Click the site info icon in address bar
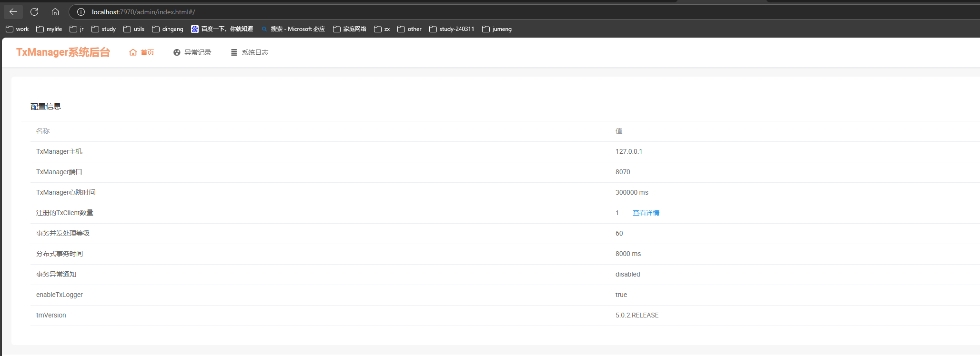This screenshot has height=356, width=980. 81,12
